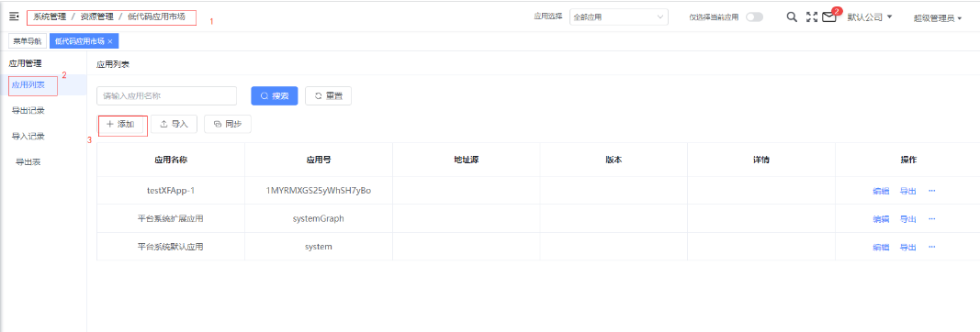Open 导出记录 in the sidebar
Viewport: 980px width, 332px height.
coord(28,110)
